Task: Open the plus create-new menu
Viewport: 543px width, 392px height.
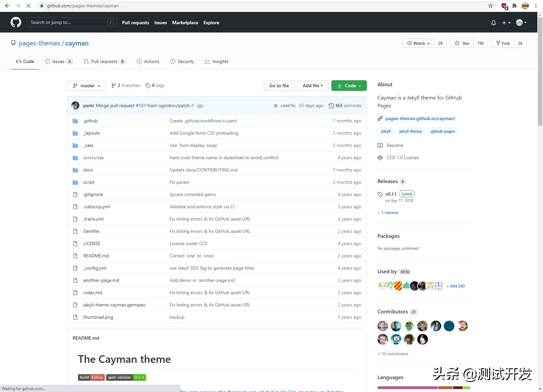Action: pos(506,23)
